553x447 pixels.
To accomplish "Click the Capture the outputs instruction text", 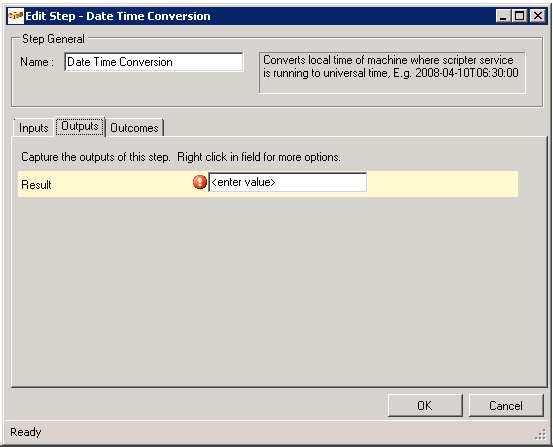I will click(x=181, y=157).
